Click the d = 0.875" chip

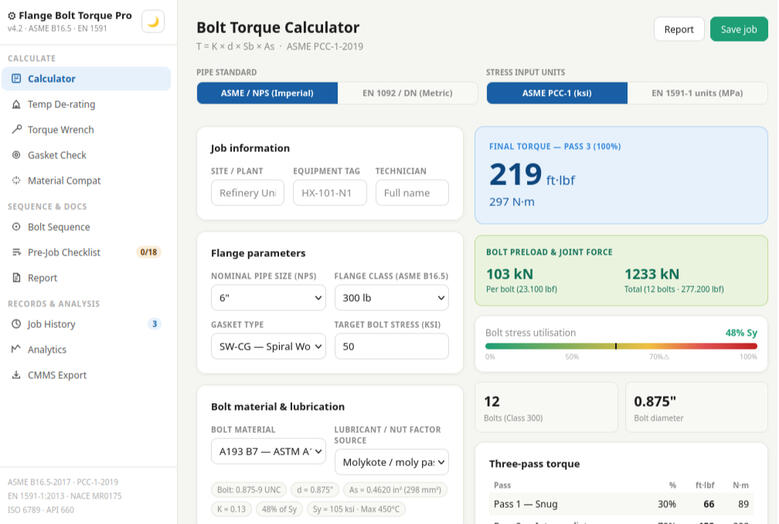[315, 490]
